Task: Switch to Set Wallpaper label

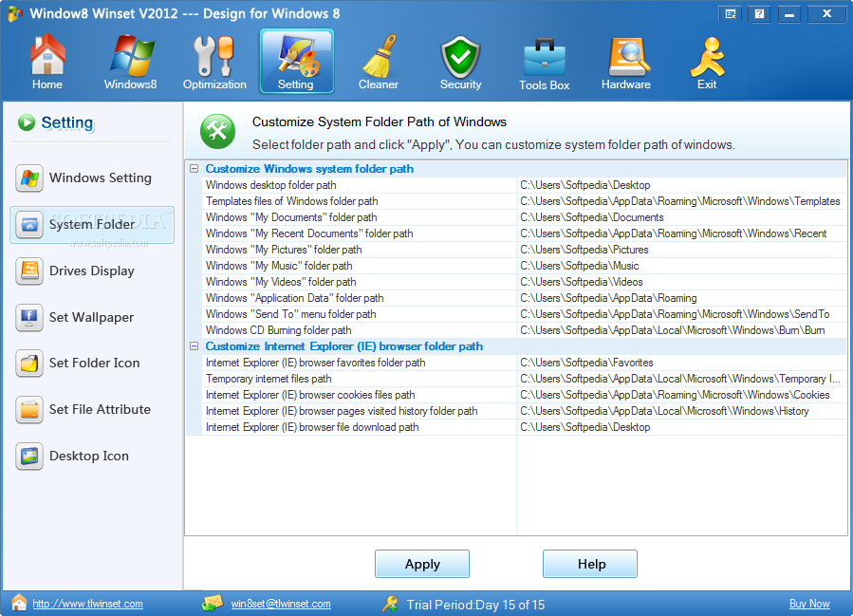Action: [91, 317]
